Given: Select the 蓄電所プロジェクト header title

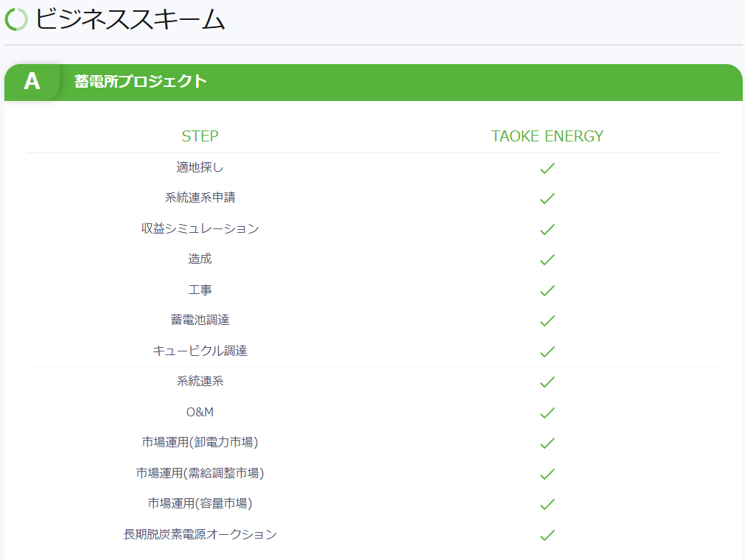Looking at the screenshot, I should [x=141, y=82].
